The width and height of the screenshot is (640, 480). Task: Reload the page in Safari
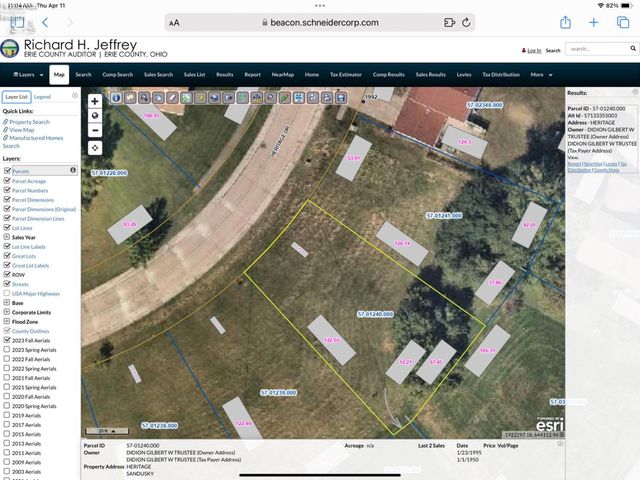pyautogui.click(x=466, y=22)
